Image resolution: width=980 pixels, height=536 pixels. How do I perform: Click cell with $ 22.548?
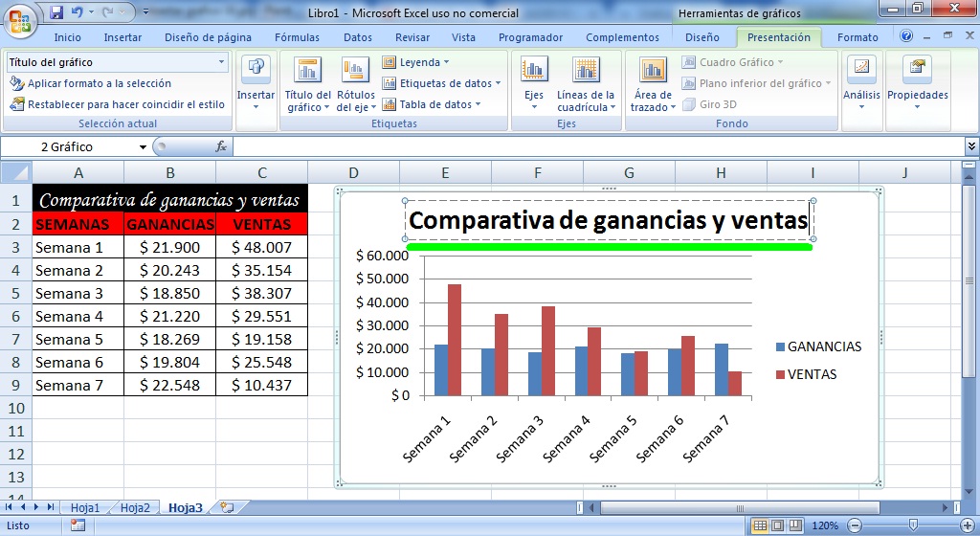click(x=170, y=386)
